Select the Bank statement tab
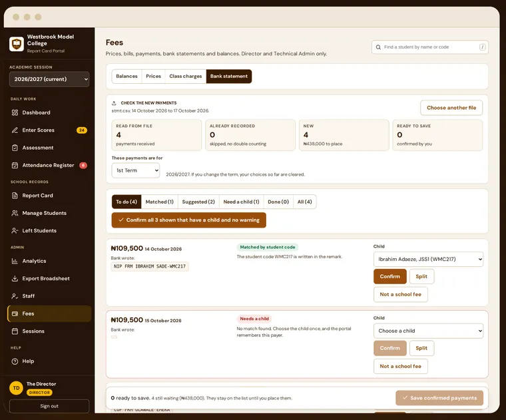Viewport: 506px width, 420px height. point(229,77)
